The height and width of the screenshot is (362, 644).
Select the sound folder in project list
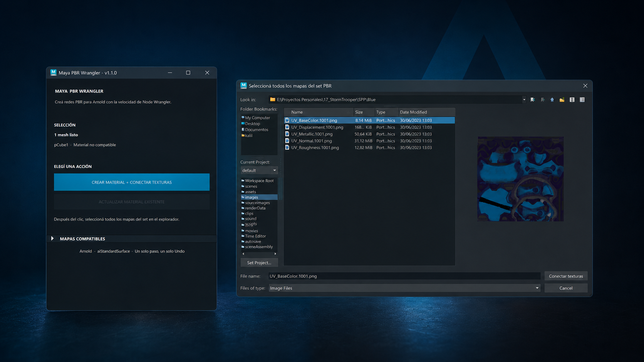[251, 219]
